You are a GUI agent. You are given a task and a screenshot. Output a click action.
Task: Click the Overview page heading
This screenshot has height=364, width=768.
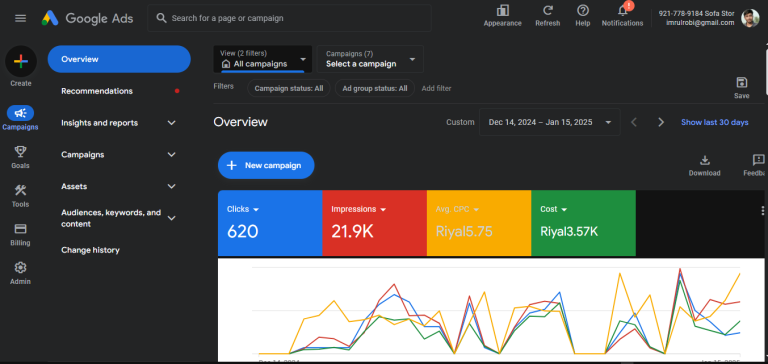coord(240,122)
